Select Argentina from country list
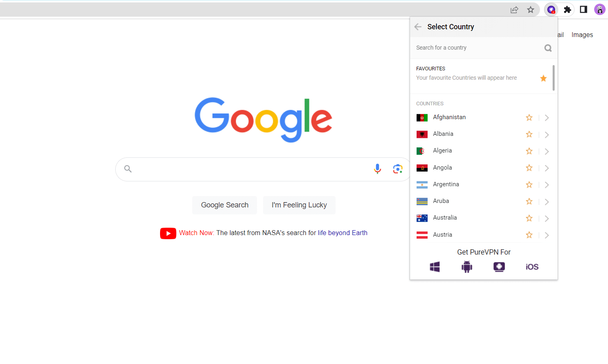 tap(446, 184)
